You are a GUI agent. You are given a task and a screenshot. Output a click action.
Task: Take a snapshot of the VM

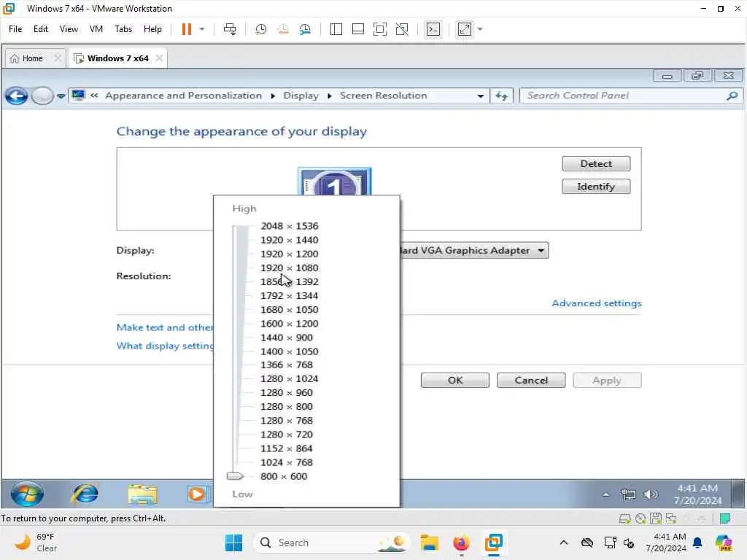[260, 29]
